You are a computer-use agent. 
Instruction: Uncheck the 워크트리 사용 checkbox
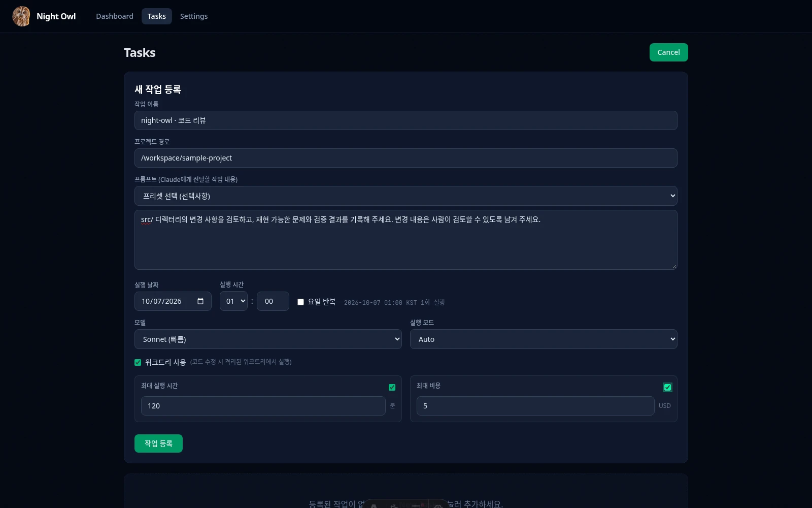tap(138, 362)
